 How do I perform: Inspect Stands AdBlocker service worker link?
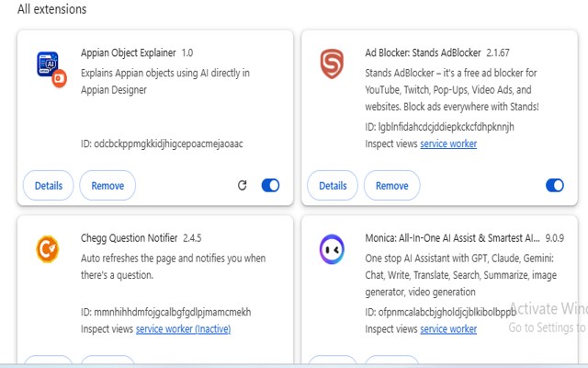tap(448, 144)
